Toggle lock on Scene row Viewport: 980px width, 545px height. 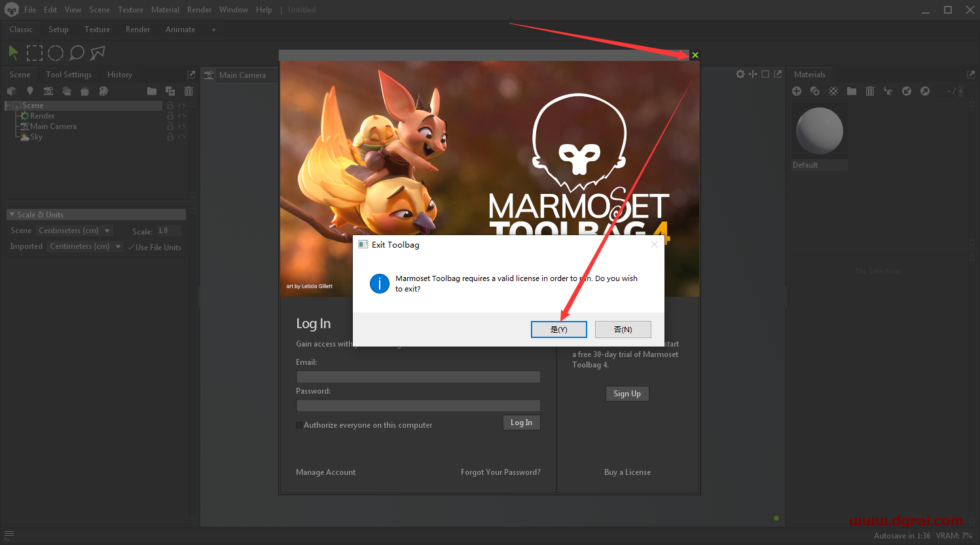point(170,105)
